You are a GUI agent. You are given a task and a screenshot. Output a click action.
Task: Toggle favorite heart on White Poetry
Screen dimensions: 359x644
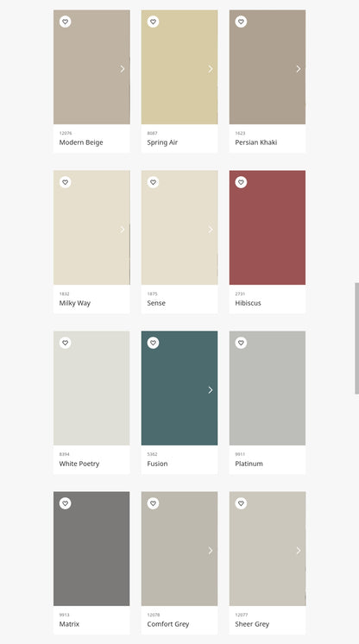(65, 343)
